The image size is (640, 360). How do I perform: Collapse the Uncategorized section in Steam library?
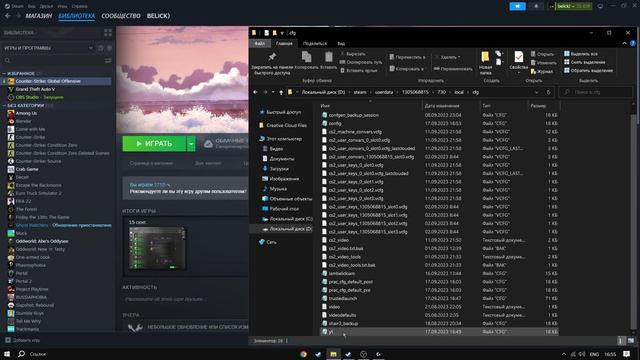[4, 105]
